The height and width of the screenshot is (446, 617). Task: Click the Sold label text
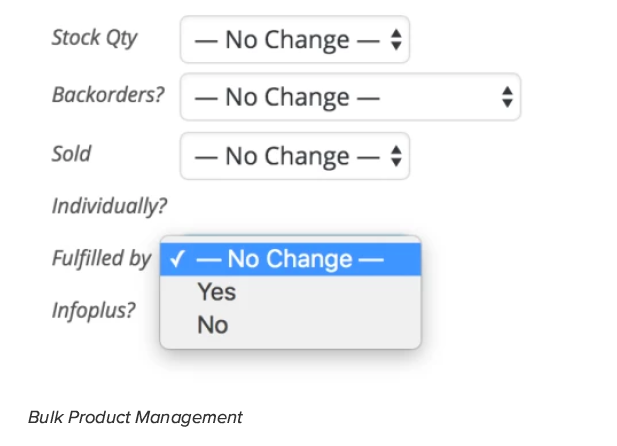pos(71,154)
